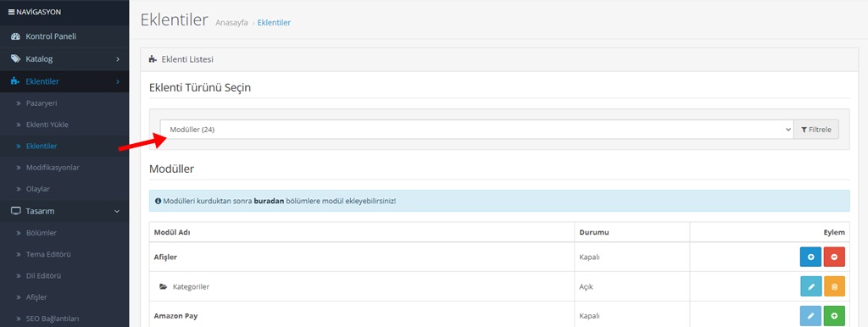
Task: Click the Eklentiler puzzle icon in sidebar
Action: tap(15, 81)
